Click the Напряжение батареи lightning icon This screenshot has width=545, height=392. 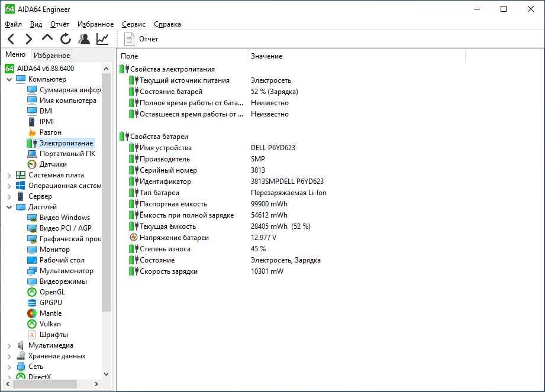pyautogui.click(x=134, y=238)
